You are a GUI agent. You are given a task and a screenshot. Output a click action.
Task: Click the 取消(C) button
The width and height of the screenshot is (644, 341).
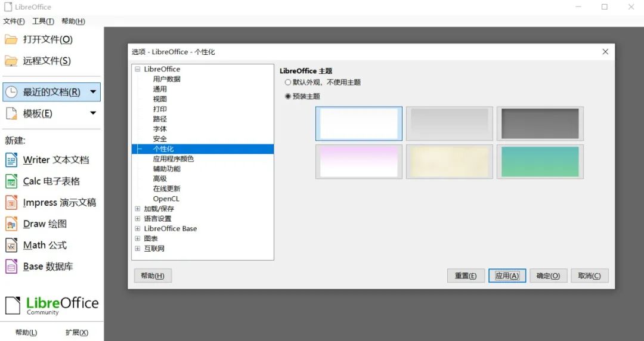tap(589, 275)
